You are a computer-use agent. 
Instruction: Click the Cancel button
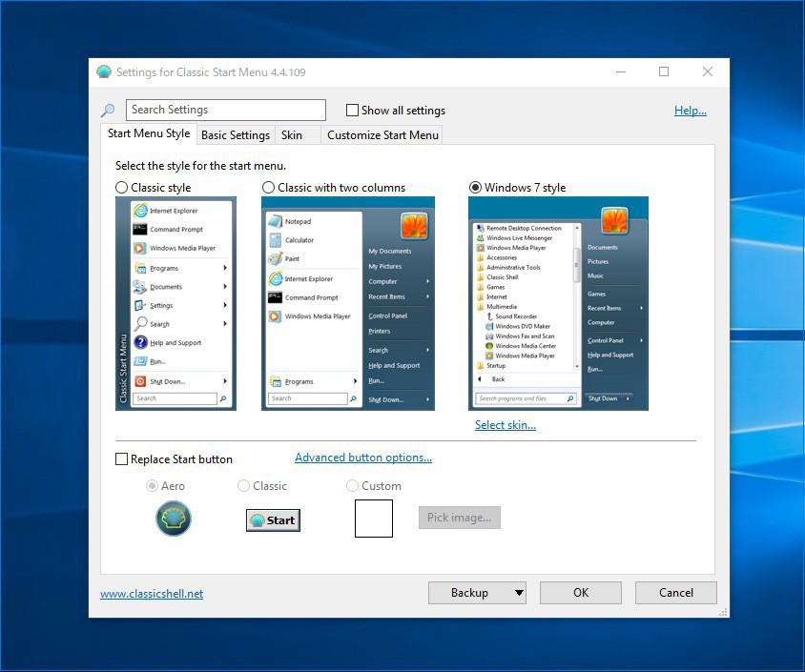point(676,593)
